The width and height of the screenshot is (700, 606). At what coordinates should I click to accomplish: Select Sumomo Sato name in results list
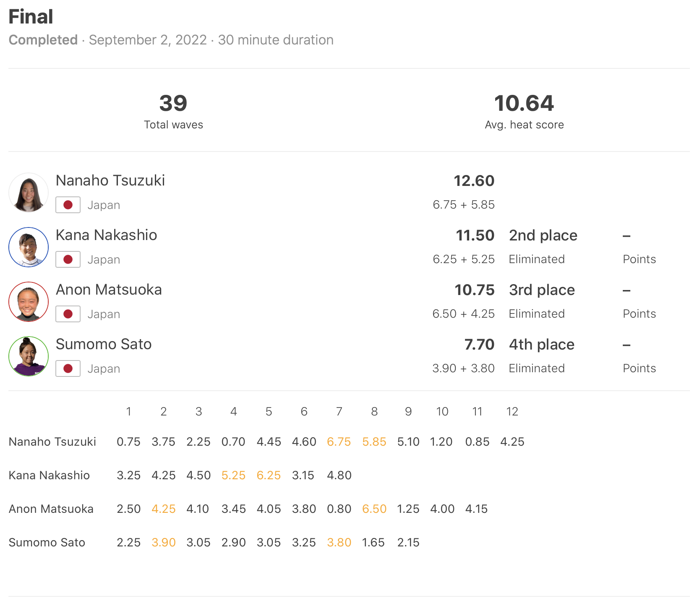pyautogui.click(x=104, y=344)
